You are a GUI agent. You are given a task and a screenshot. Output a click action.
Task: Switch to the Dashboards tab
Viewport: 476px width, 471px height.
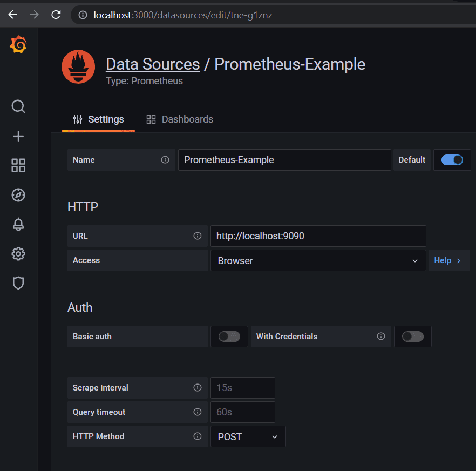(180, 119)
